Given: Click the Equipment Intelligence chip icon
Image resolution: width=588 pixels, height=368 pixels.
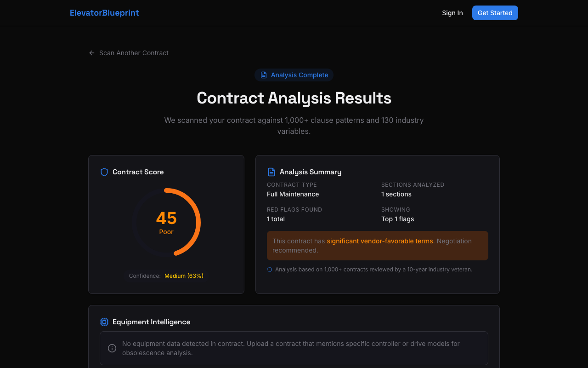Looking at the screenshot, I should coord(104,322).
